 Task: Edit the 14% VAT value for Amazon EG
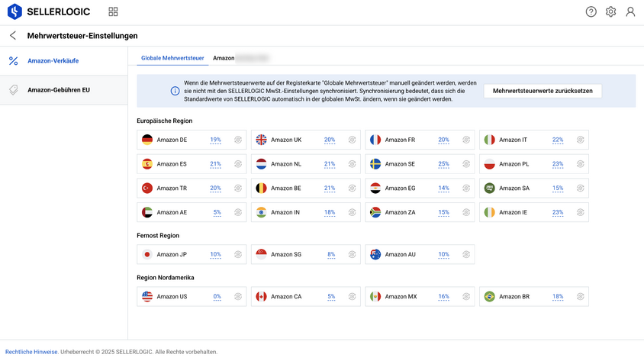[x=443, y=189]
